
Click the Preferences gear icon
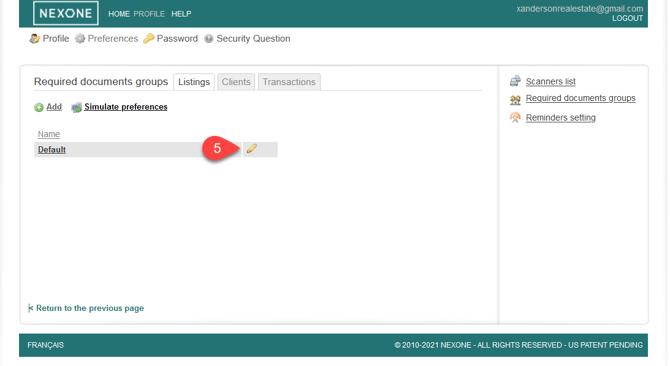(80, 39)
